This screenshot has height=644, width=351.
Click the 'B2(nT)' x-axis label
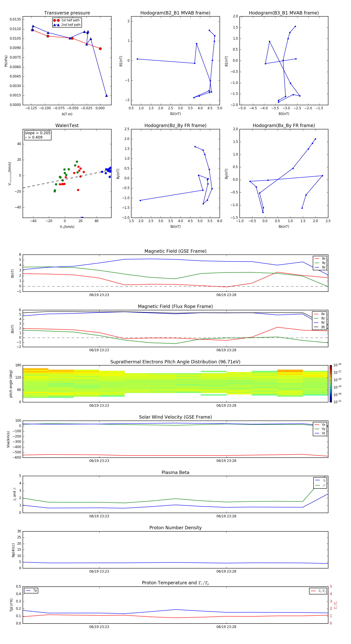pos(175,114)
